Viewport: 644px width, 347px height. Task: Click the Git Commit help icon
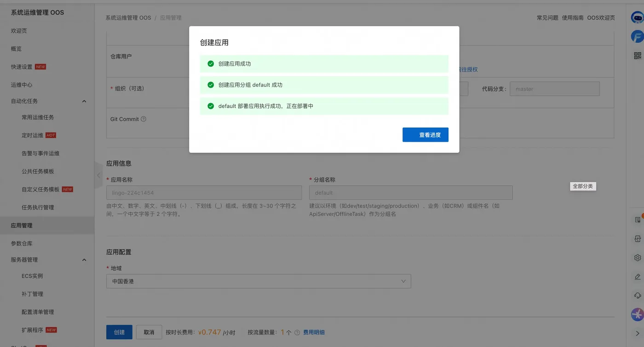pyautogui.click(x=144, y=119)
